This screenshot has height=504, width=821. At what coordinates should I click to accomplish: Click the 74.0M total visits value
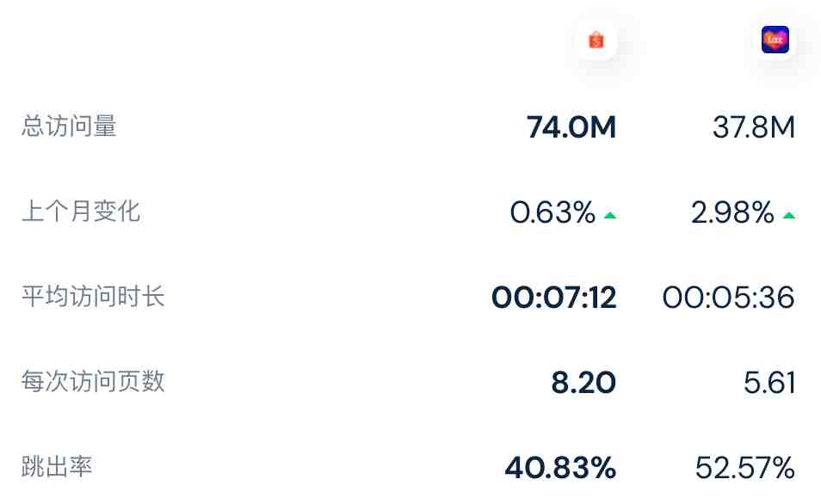click(571, 127)
